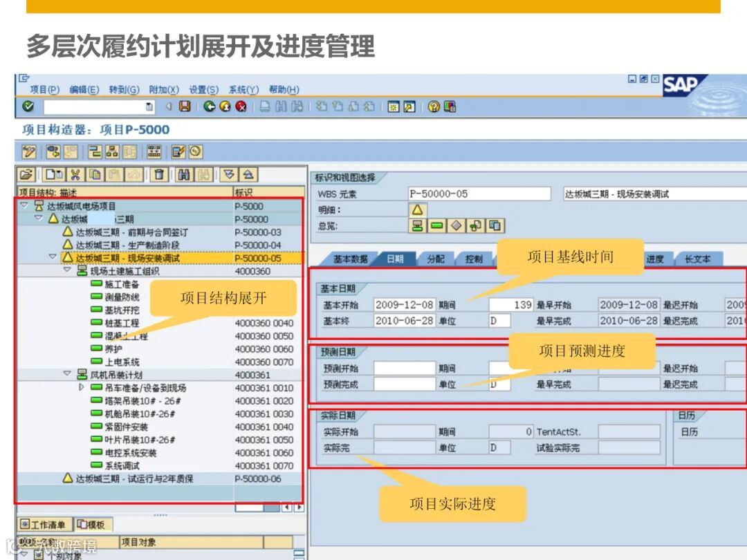Click the green activity overview icon
The width and height of the screenshot is (747, 560).
(x=437, y=225)
